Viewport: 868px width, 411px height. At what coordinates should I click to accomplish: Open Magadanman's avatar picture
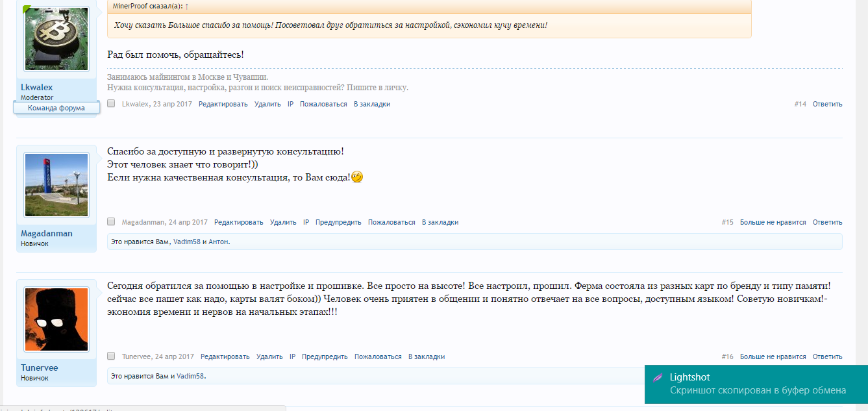pyautogui.click(x=56, y=185)
